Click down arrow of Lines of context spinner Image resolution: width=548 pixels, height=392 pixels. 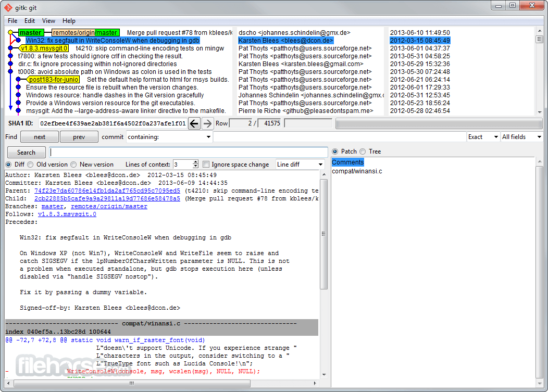(195, 166)
